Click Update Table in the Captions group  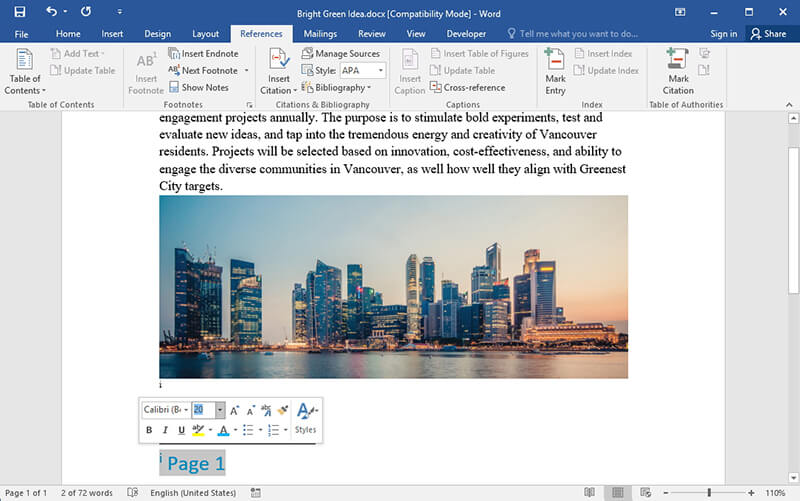463,70
